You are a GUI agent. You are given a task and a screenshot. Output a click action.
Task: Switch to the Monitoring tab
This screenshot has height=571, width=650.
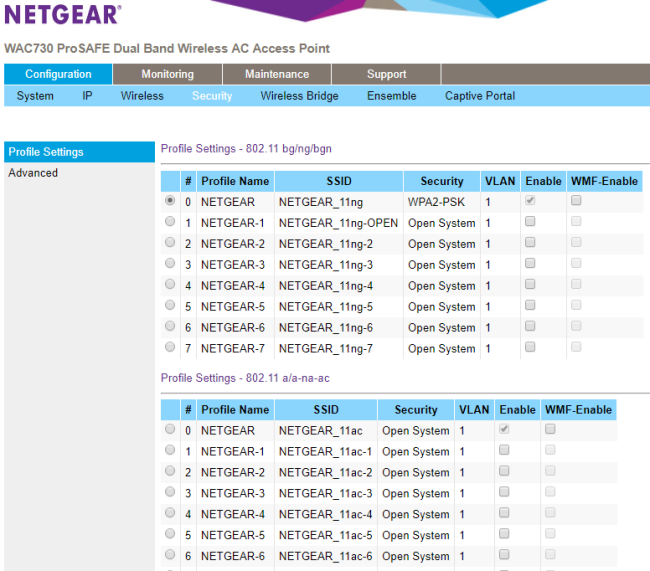167,74
